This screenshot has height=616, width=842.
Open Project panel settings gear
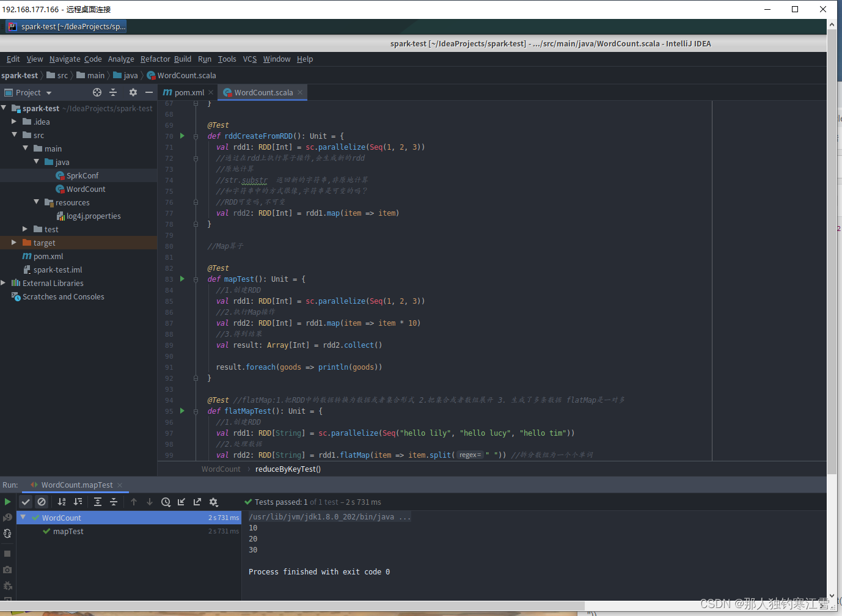[x=133, y=92]
